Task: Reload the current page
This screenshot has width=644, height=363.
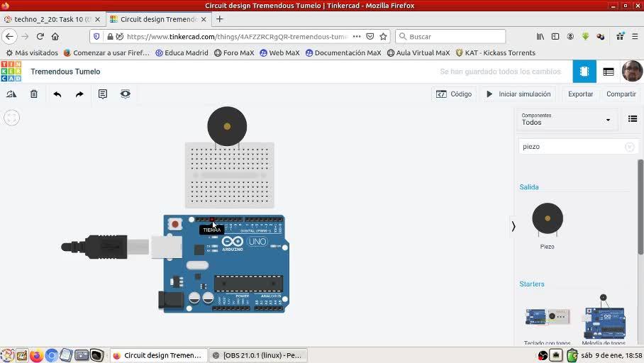Action: click(40, 37)
